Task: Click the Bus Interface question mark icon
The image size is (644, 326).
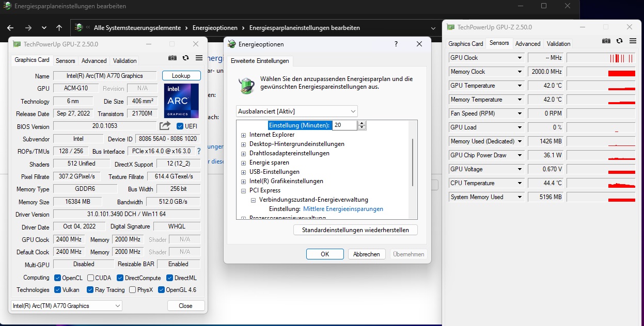Action: pyautogui.click(x=198, y=151)
